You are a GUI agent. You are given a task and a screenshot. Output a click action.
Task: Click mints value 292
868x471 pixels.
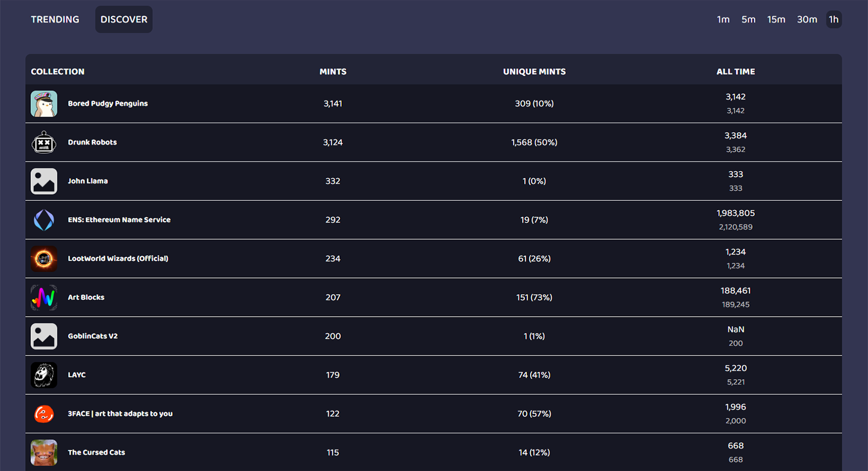click(x=333, y=220)
